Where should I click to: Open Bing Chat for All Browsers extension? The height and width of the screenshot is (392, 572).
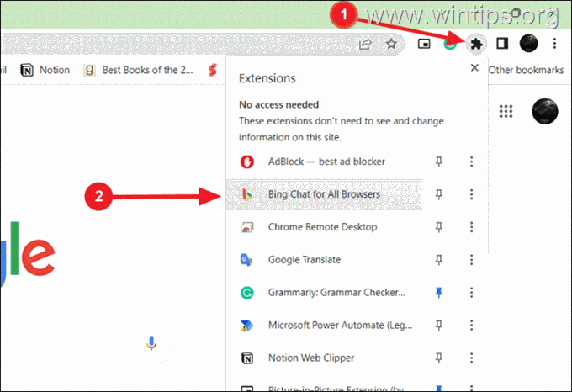[325, 194]
